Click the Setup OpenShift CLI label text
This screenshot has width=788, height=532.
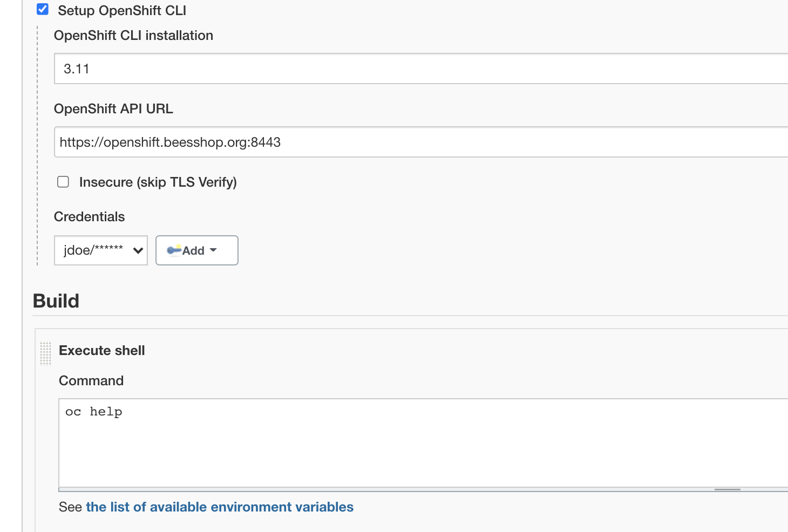click(x=122, y=10)
